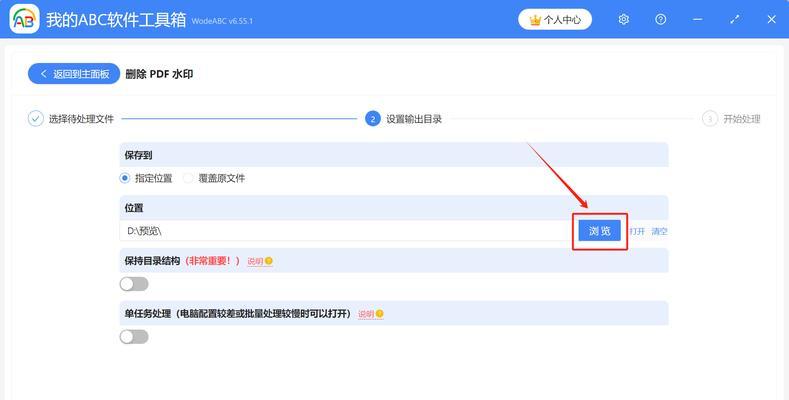
Task: Open settings via the gear icon
Action: (x=623, y=20)
